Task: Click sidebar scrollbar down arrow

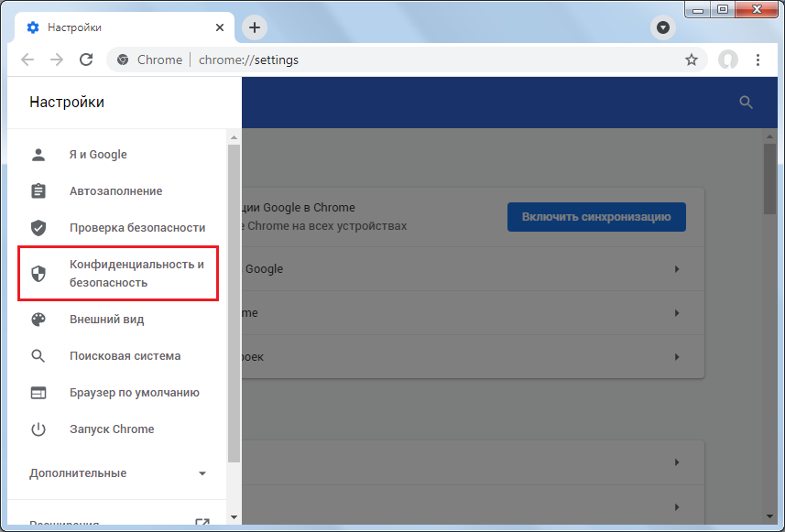Action: point(234,517)
